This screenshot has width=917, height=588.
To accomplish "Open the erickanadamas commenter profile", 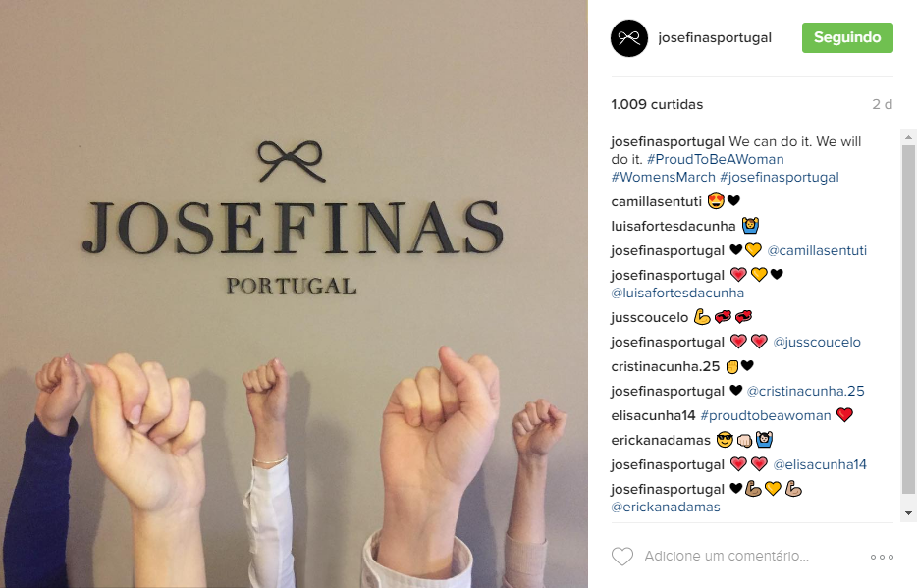I will tap(661, 440).
